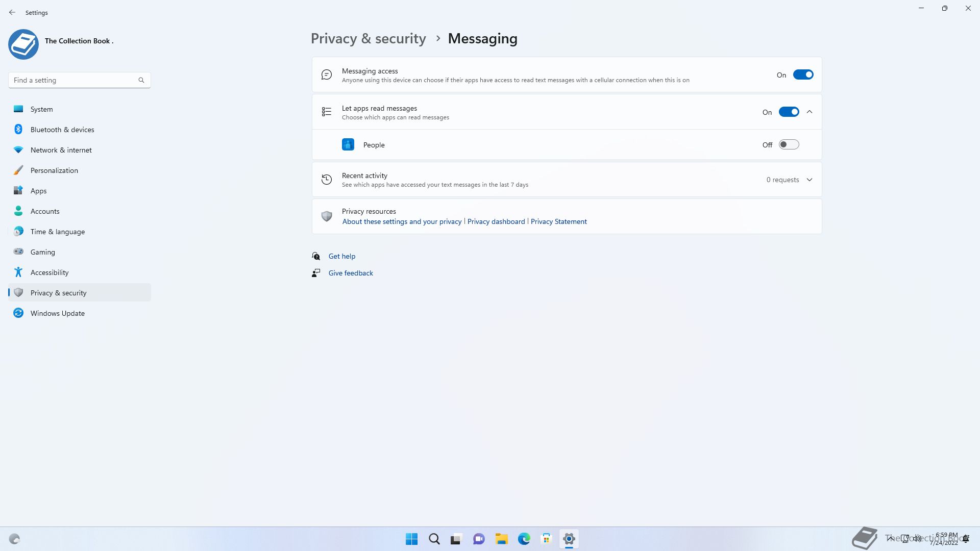Viewport: 980px width, 551px height.
Task: Click the Get help link
Action: (x=341, y=256)
